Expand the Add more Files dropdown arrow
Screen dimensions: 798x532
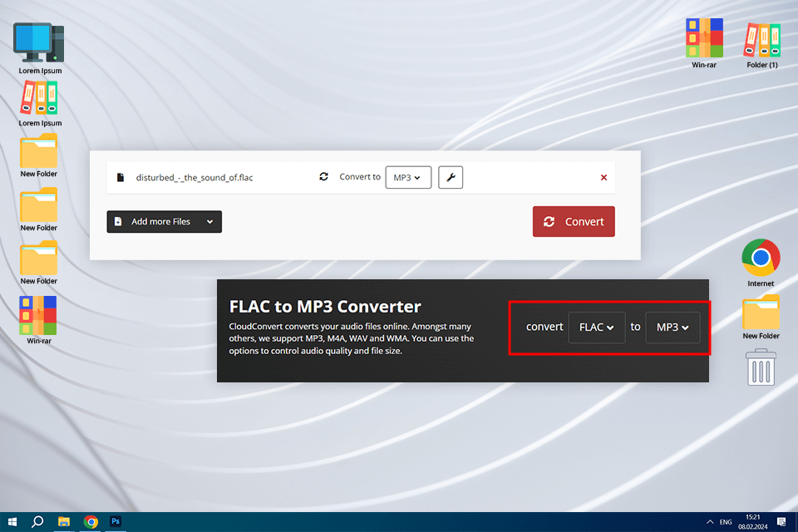click(209, 221)
